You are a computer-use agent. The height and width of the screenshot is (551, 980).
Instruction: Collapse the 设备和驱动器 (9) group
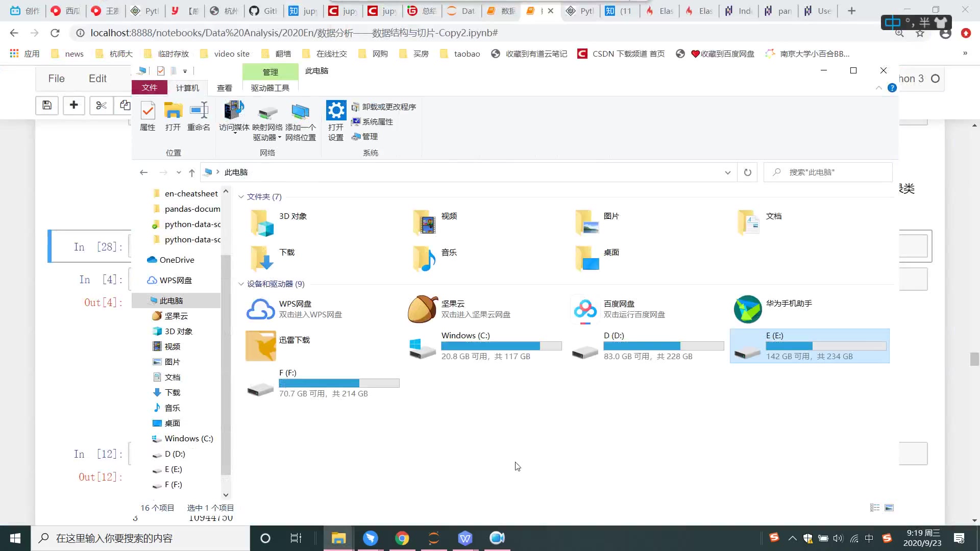(x=241, y=284)
